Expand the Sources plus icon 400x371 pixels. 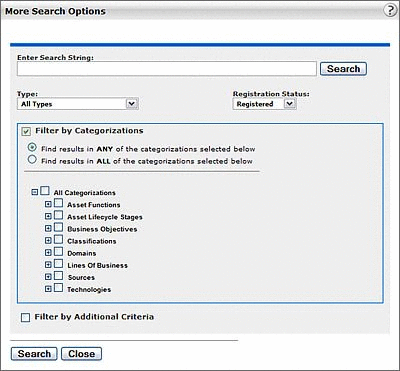[48, 277]
